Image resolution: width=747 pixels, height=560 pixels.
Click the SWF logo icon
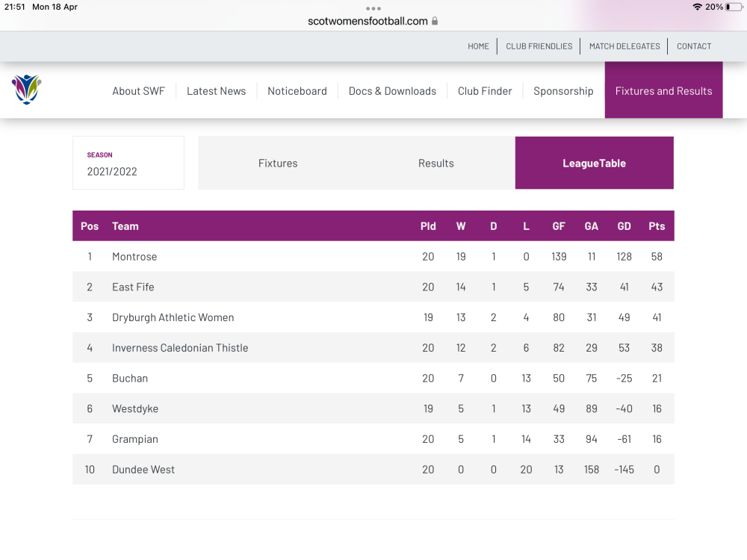27,89
